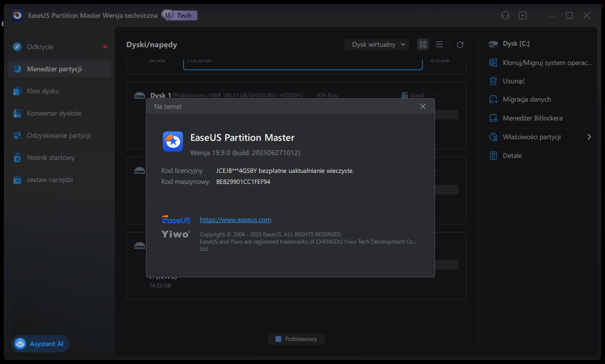Switch to grid view layout
Image resolution: width=605 pixels, height=364 pixels.
click(423, 44)
